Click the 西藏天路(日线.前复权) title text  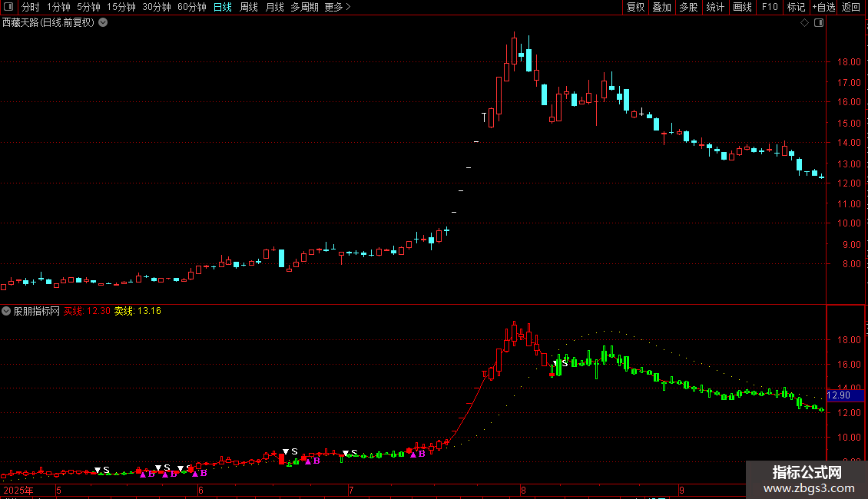48,23
